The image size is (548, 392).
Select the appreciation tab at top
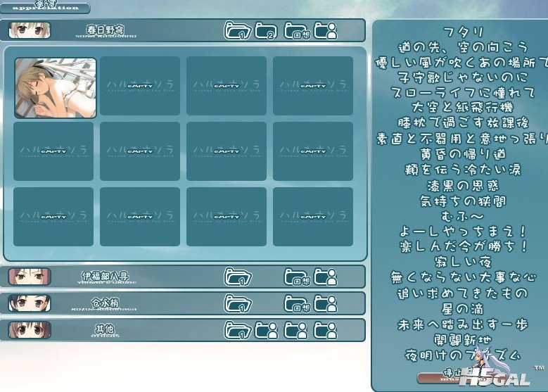(x=45, y=7)
